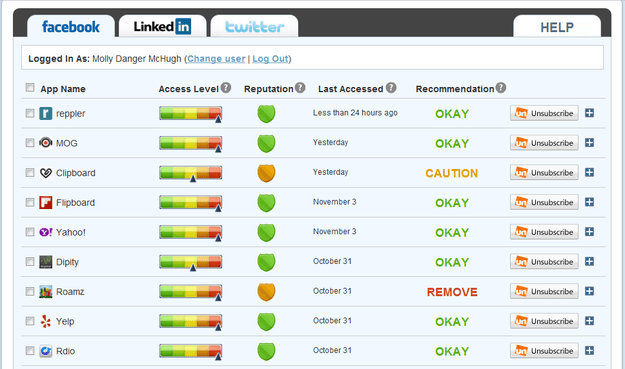
Task: Click the Recommendation help question icon
Action: click(x=501, y=88)
